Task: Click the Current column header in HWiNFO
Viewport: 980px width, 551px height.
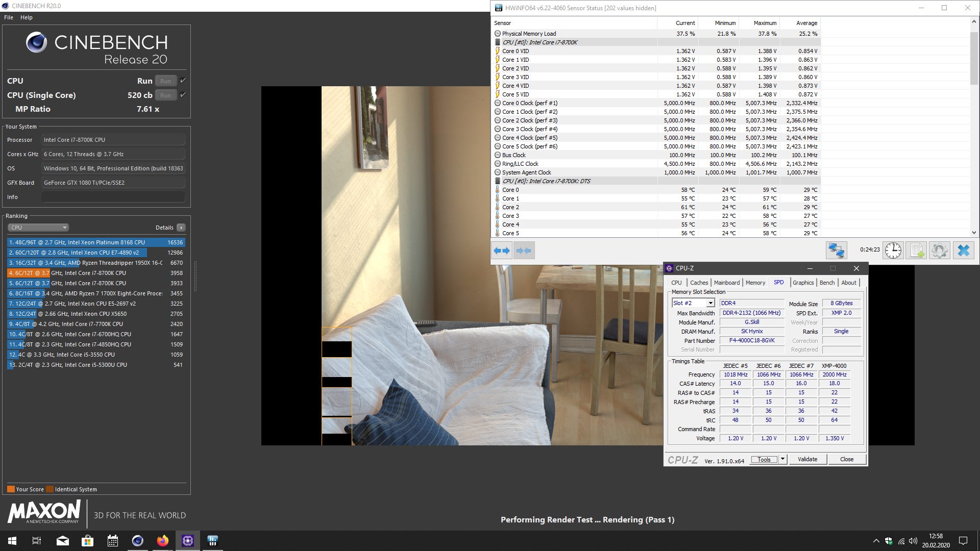Action: 678,23
